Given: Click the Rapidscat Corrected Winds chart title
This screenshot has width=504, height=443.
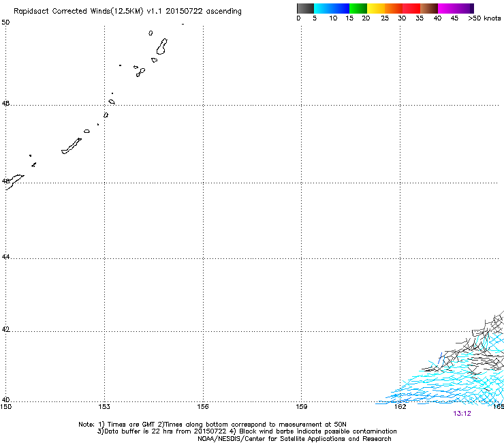Looking at the screenshot, I should click(127, 12).
